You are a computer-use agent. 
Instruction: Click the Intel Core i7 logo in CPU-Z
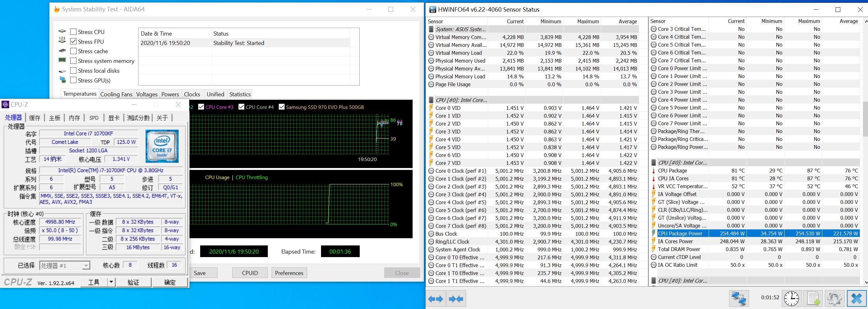pos(162,146)
